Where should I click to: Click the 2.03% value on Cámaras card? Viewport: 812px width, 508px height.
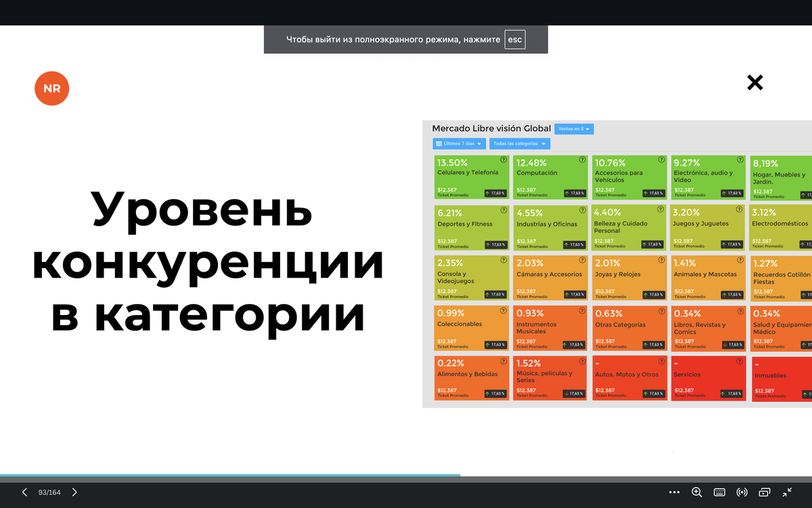pos(530,263)
